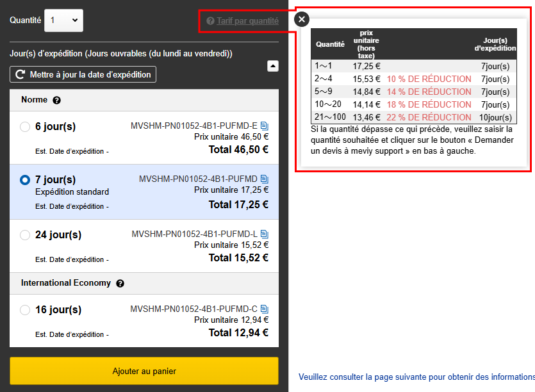Click question mark icon before Tarif par quantité

pyautogui.click(x=210, y=21)
